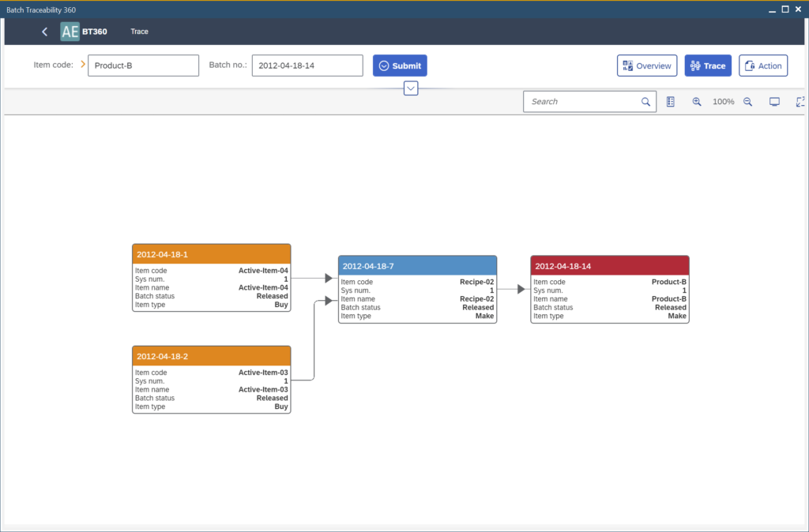The image size is (809, 532).
Task: Click the Item code input field
Action: tap(143, 66)
